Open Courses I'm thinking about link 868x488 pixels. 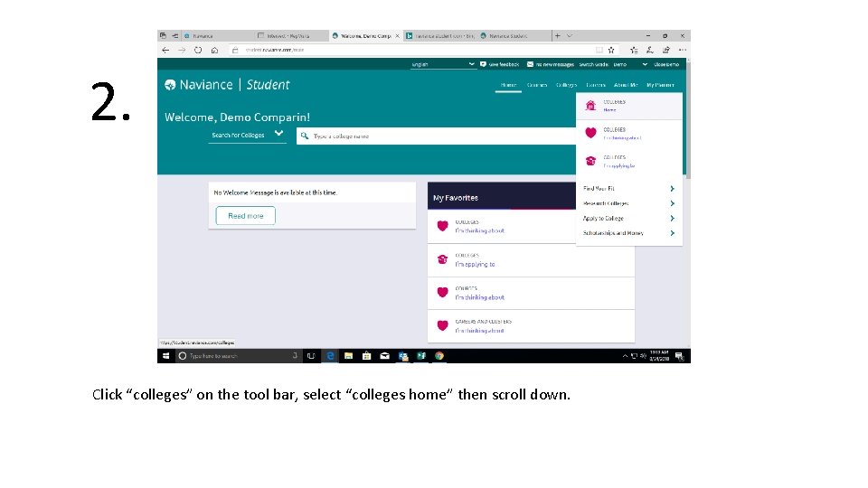point(479,297)
